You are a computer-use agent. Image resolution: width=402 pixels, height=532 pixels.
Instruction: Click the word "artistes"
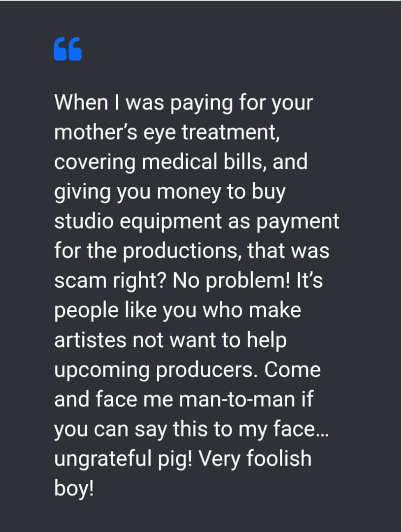[x=91, y=340]
